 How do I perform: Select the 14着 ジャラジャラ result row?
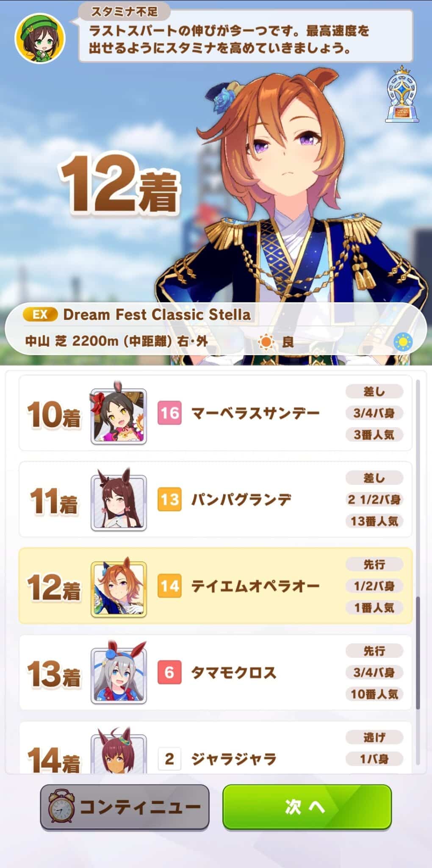[216, 748]
